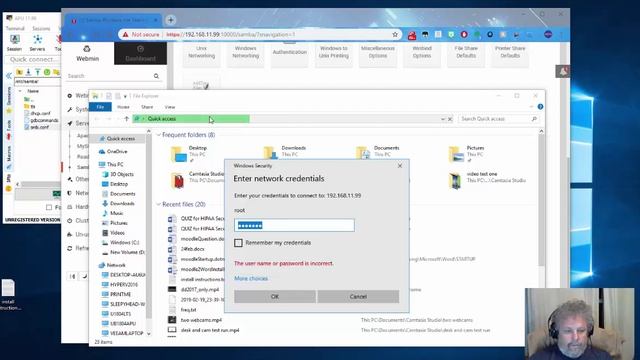Click navigation pane scroll down arrow
640x360 pixels.
pos(149,333)
